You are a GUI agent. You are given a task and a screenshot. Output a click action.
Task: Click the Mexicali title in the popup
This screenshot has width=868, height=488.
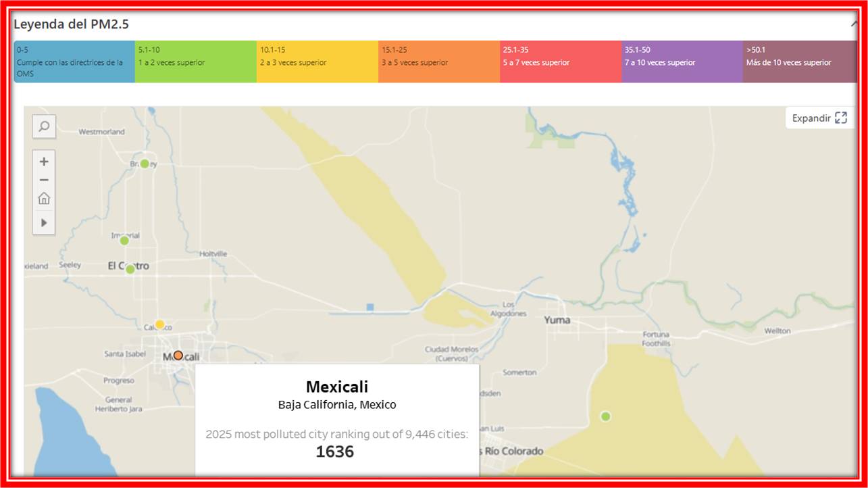coord(337,387)
